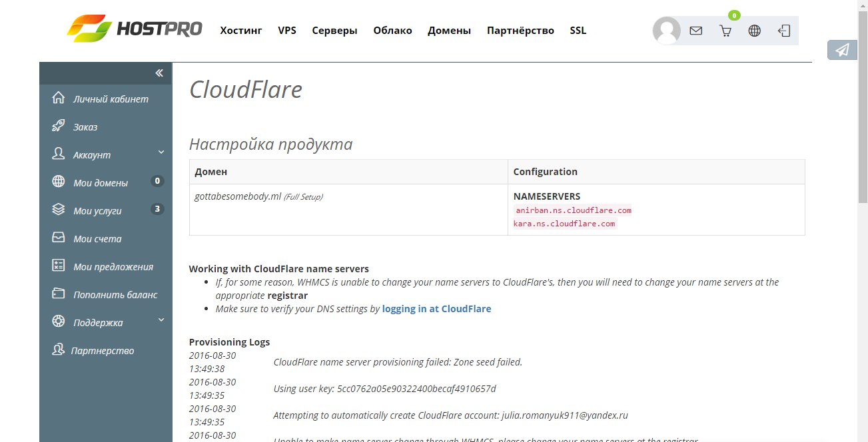Expand the Поддержка submenu chevron
The height and width of the screenshot is (442, 868).
[x=161, y=320]
